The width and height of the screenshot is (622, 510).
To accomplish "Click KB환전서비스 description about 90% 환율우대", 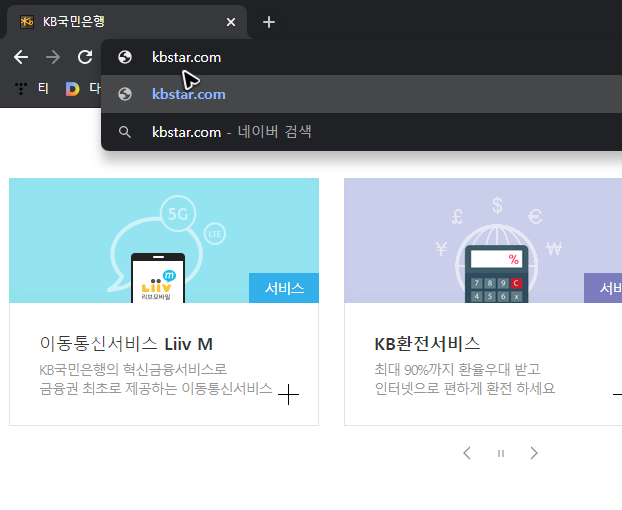I will coord(465,379).
